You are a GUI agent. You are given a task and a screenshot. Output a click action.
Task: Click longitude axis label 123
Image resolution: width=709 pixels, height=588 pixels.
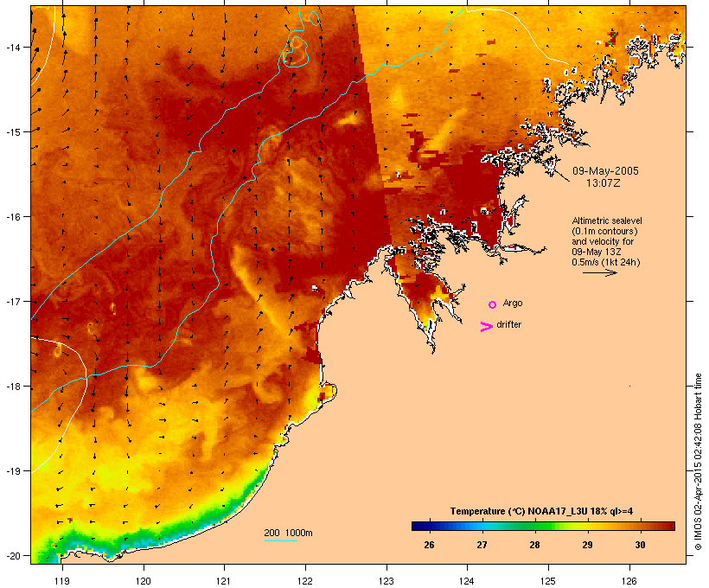(386, 581)
